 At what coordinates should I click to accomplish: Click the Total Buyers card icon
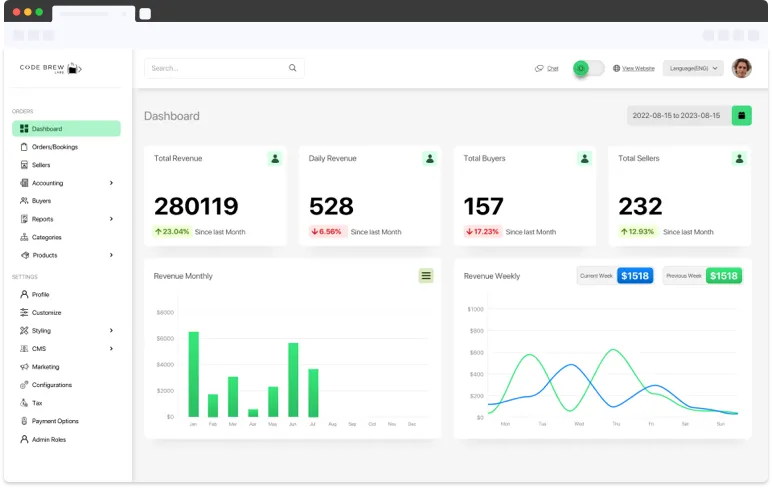585,158
